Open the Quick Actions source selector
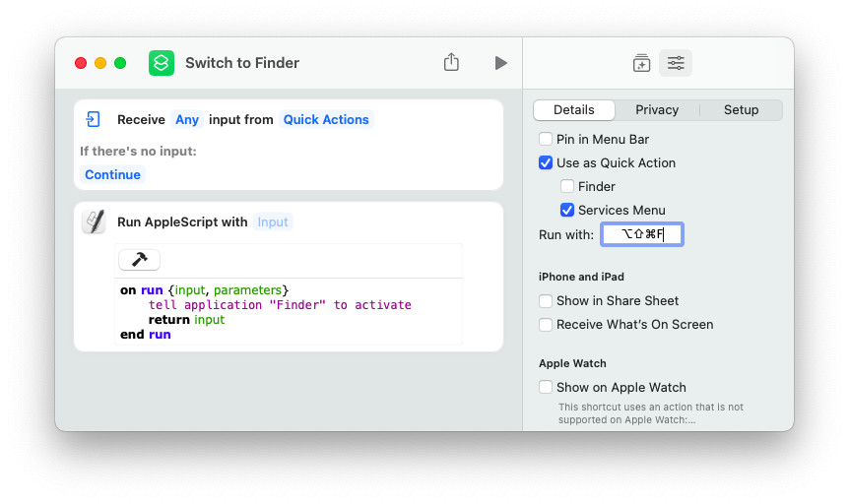This screenshot has width=849, height=504. (x=326, y=120)
